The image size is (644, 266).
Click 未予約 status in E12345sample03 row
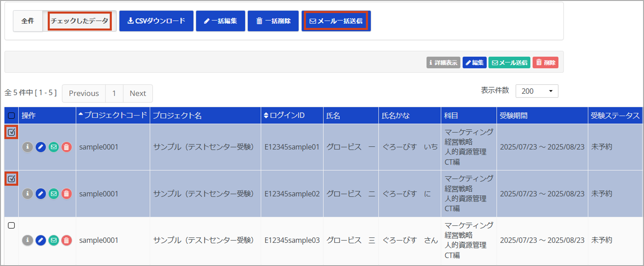click(602, 240)
